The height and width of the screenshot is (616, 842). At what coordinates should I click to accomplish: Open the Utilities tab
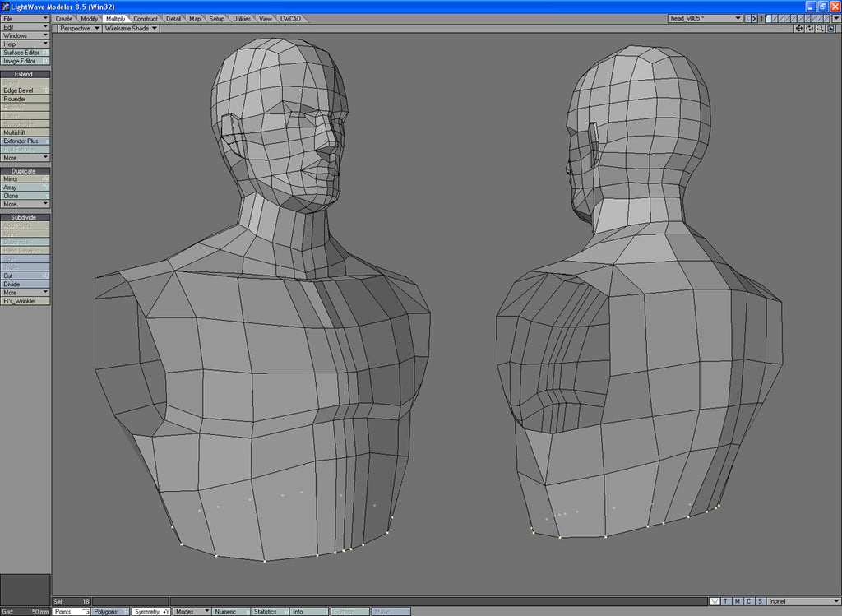[x=242, y=18]
